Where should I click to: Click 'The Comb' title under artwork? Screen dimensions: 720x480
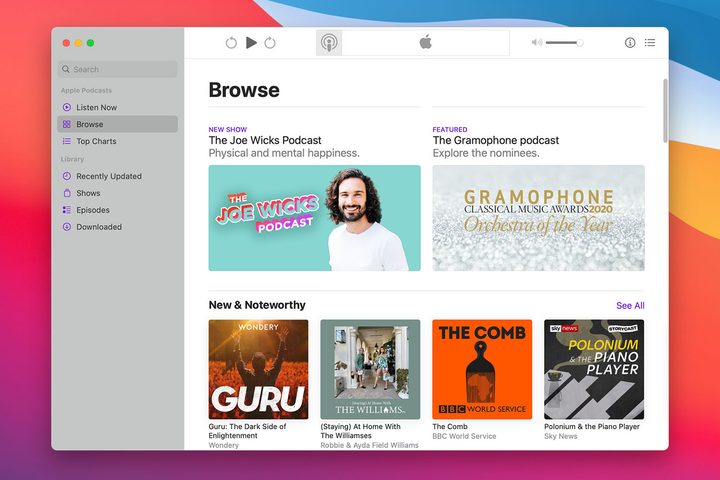[x=450, y=427]
